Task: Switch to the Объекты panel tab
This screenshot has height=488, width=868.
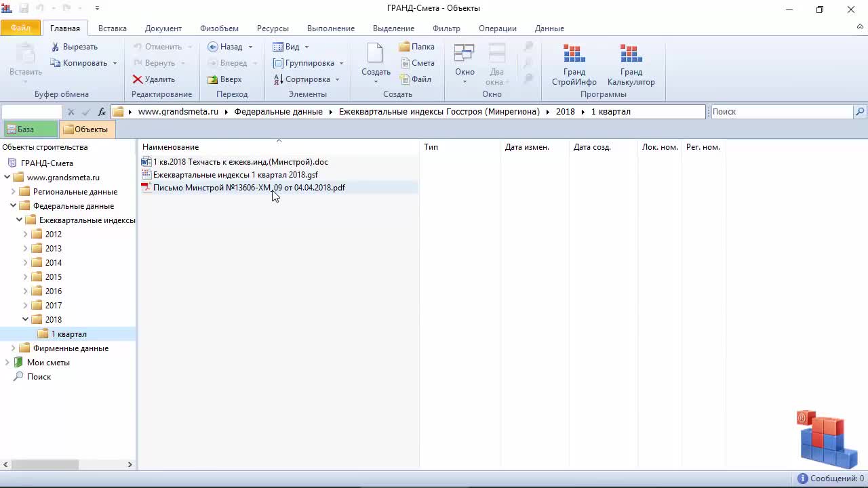Action: (87, 129)
